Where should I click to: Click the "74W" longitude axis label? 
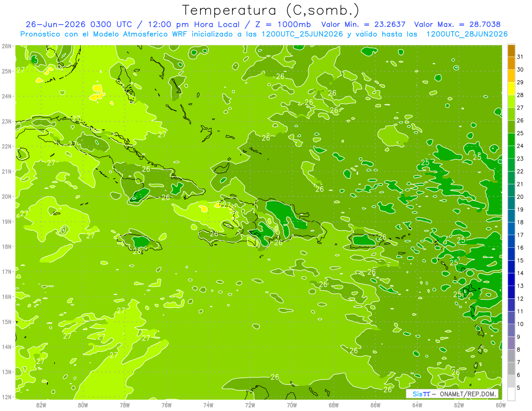[208, 405]
